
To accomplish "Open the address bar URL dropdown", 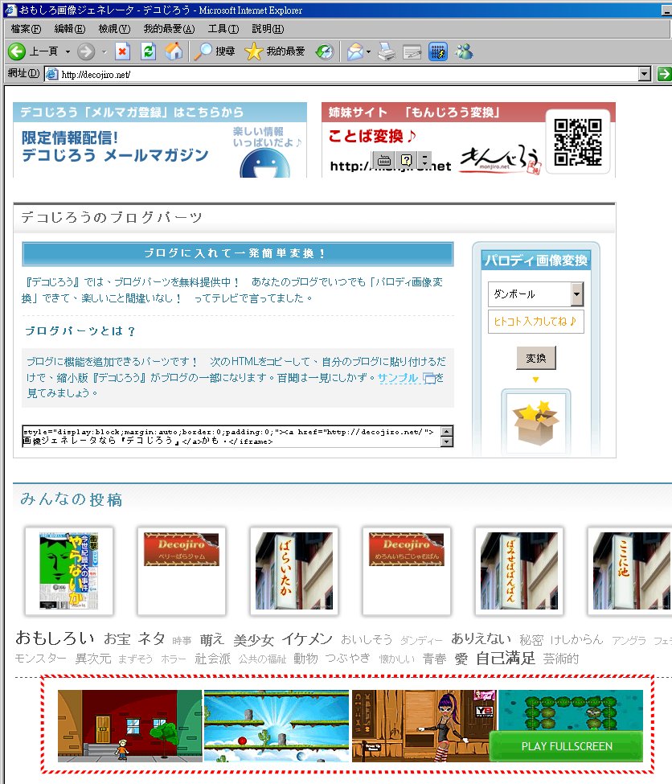I will coord(645,75).
